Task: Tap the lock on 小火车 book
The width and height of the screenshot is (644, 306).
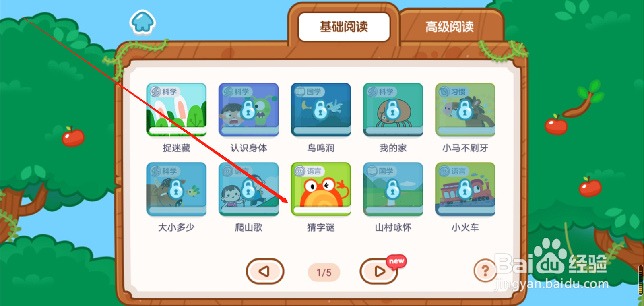Action: pos(465,189)
